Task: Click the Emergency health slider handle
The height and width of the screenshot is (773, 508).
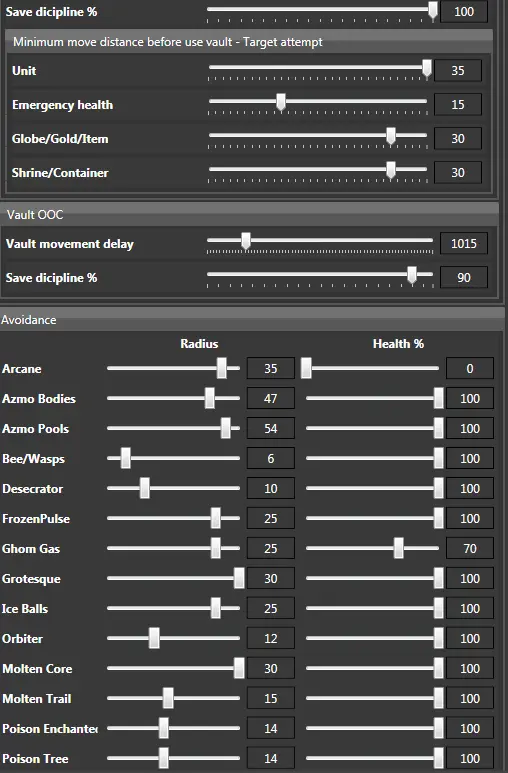Action: click(281, 102)
